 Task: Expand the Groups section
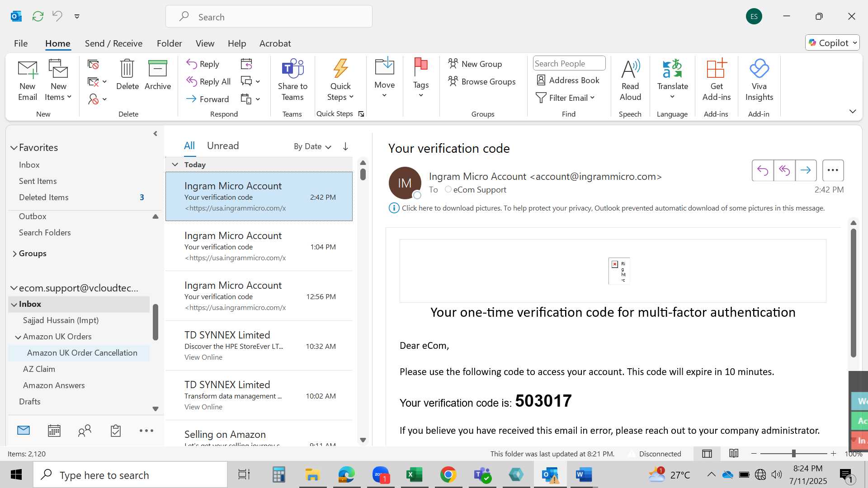click(14, 254)
